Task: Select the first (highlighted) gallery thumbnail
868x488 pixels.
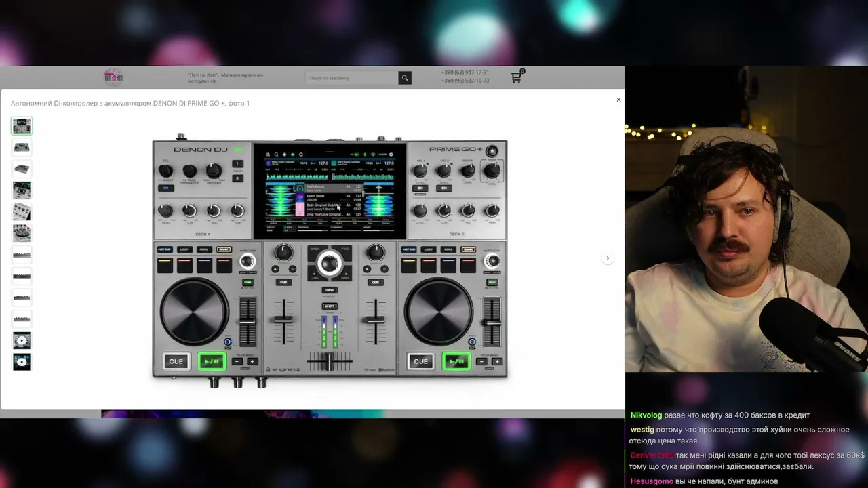Action: point(22,126)
